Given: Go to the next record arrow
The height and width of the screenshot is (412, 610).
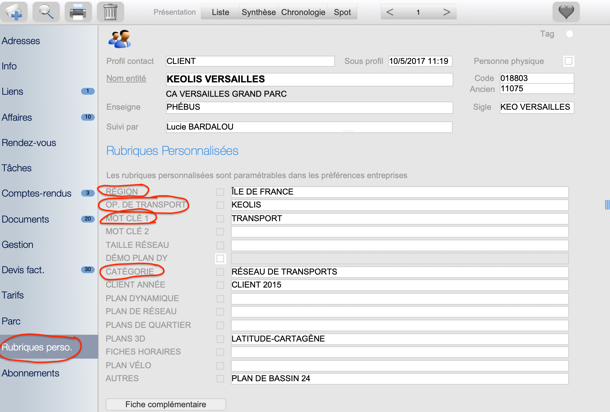Looking at the screenshot, I should [446, 13].
